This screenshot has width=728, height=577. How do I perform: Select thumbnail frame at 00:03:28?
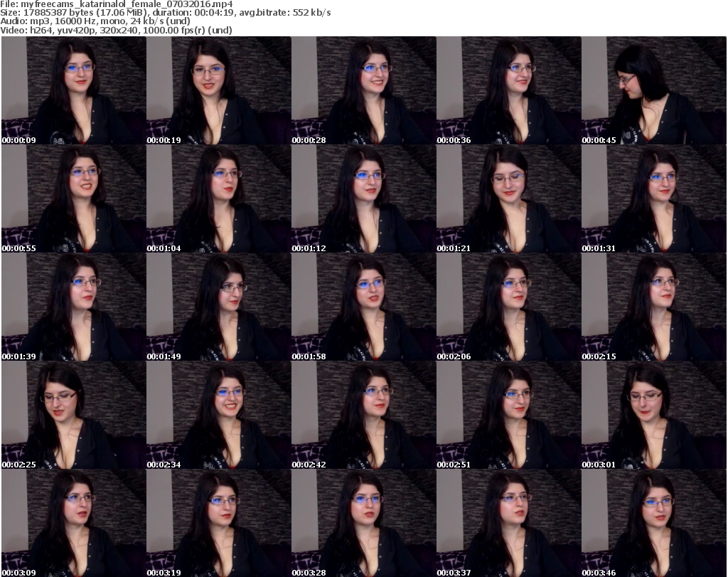363,523
